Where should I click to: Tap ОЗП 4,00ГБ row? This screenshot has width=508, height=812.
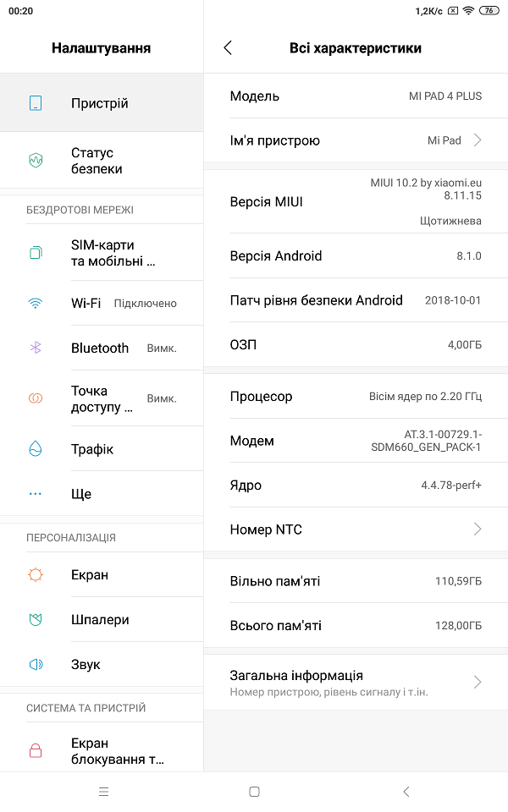tap(356, 344)
